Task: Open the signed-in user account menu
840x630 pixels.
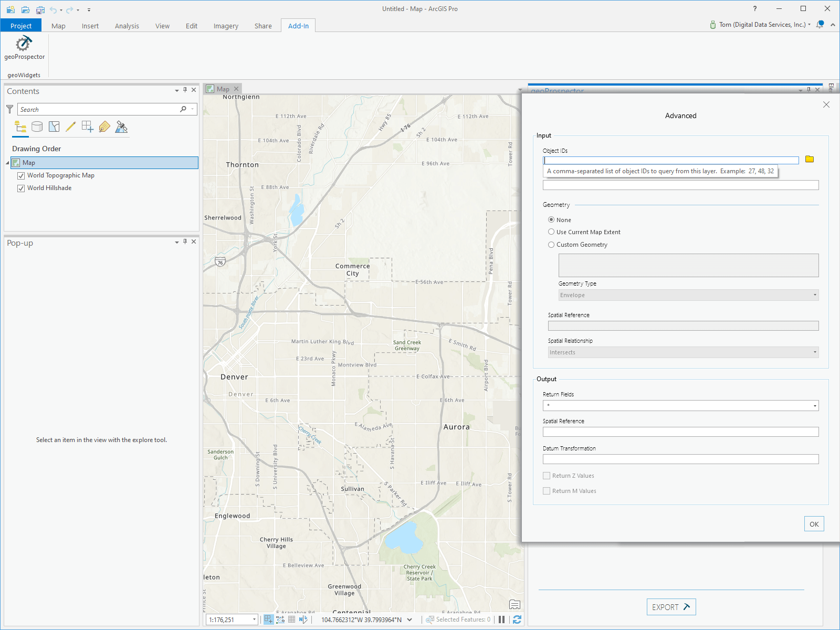Action: coord(760,25)
